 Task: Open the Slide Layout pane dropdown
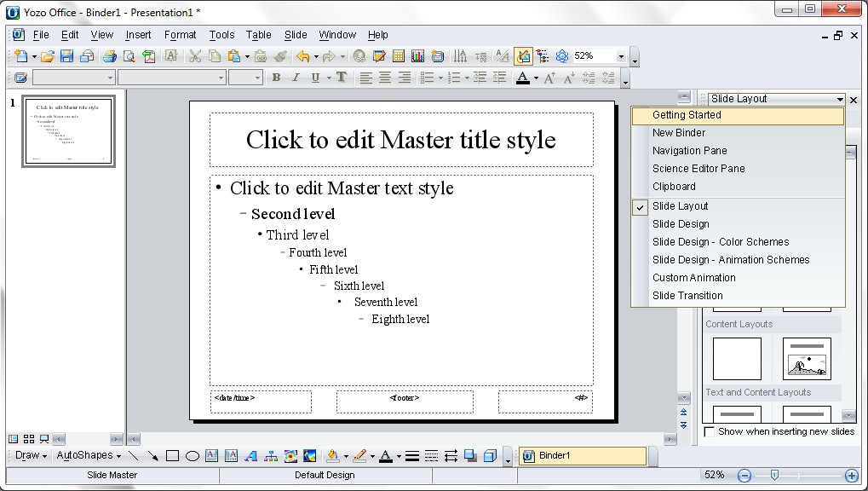coord(840,99)
